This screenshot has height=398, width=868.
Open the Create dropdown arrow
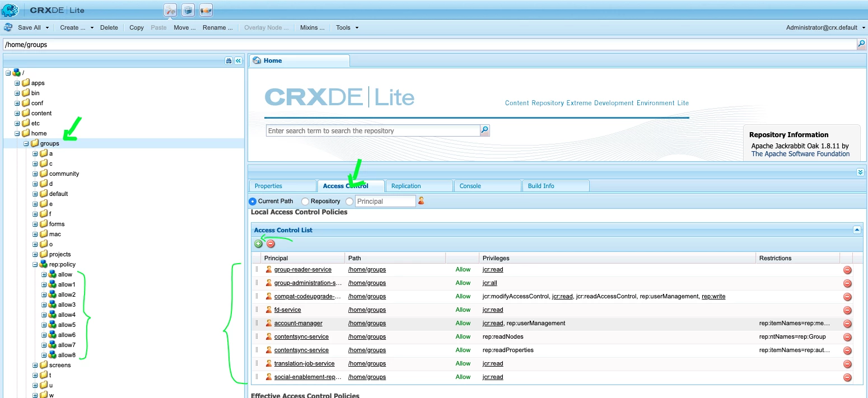[x=92, y=27]
